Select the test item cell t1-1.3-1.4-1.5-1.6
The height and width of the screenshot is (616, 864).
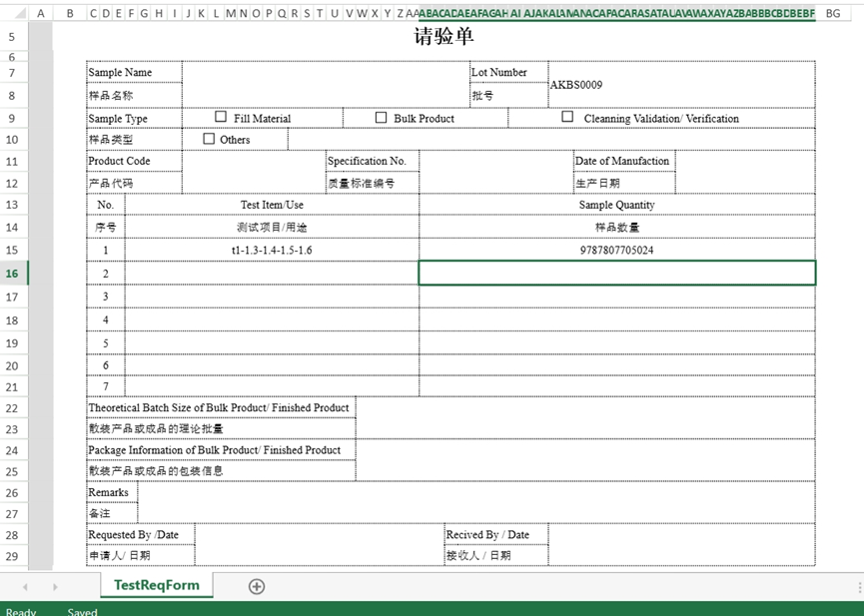pyautogui.click(x=271, y=250)
